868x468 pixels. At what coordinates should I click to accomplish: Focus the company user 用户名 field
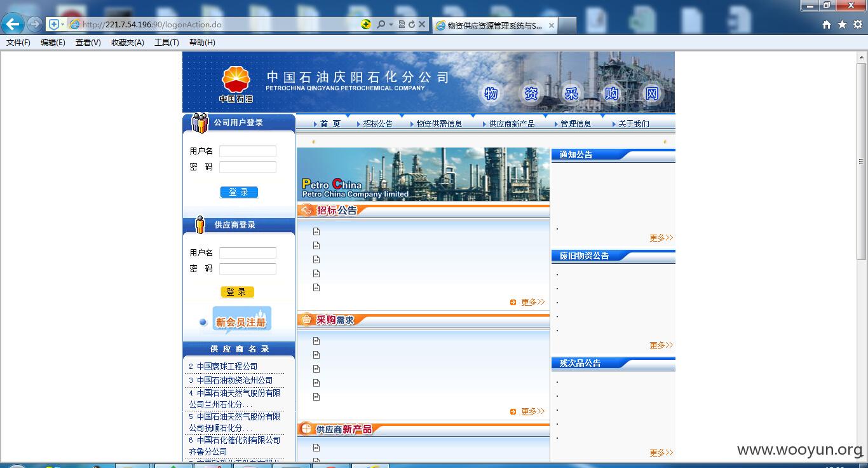tap(248, 151)
